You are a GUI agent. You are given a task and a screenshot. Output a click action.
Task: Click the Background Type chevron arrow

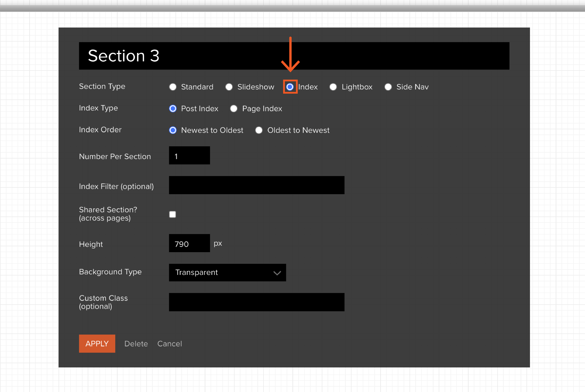tap(277, 273)
